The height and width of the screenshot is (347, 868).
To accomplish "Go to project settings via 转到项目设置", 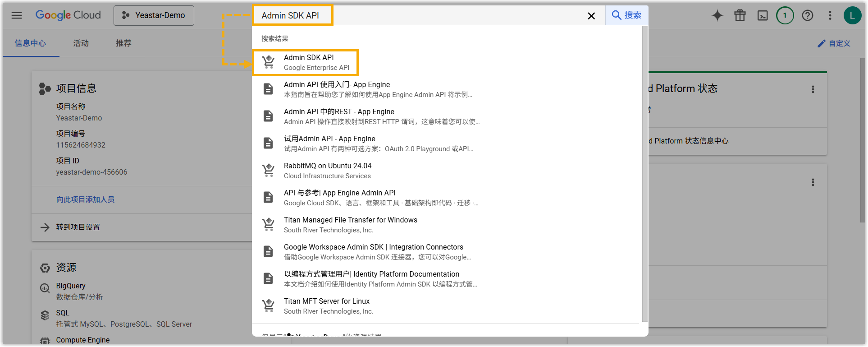I will pyautogui.click(x=78, y=227).
